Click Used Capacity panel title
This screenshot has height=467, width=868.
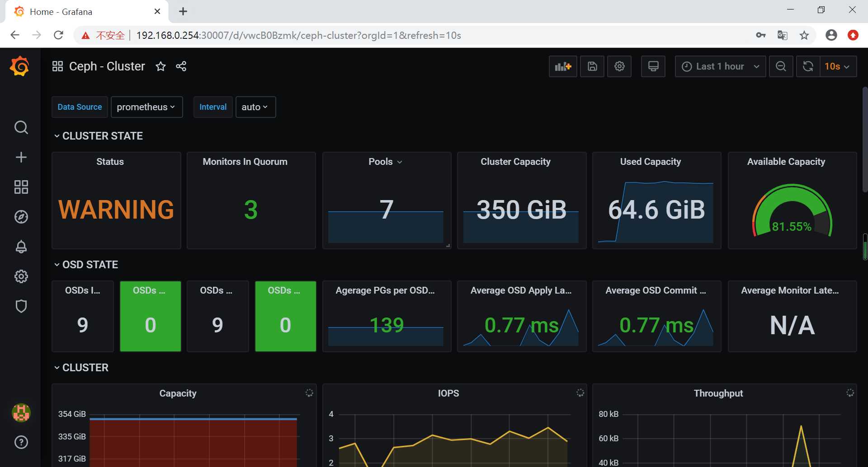pyautogui.click(x=650, y=162)
